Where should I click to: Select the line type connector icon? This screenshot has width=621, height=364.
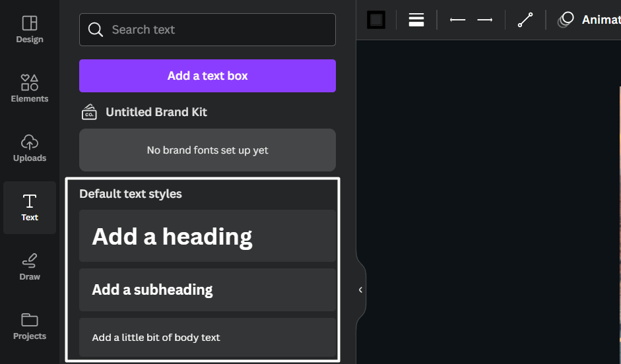[525, 19]
